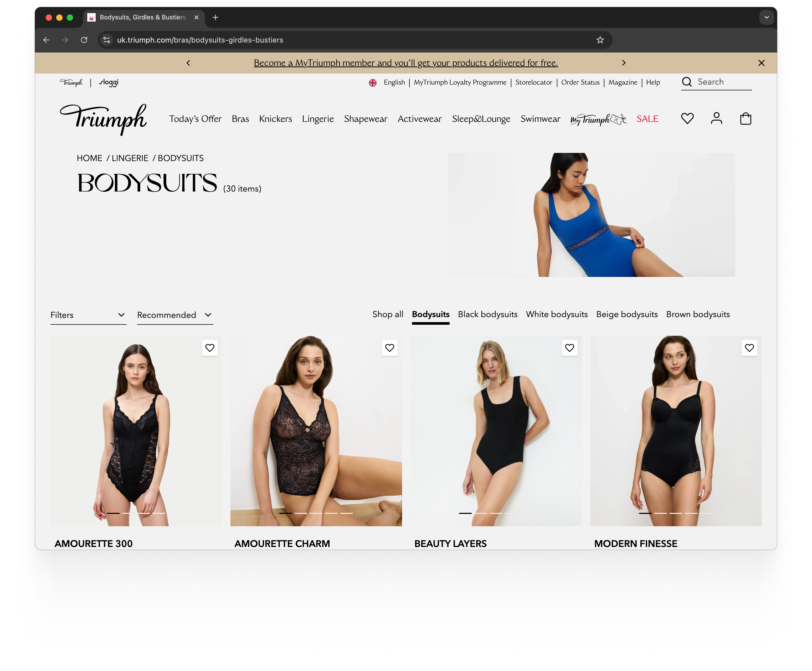Image resolution: width=812 pixels, height=671 pixels.
Task: Click the UK flag language icon
Action: (373, 83)
